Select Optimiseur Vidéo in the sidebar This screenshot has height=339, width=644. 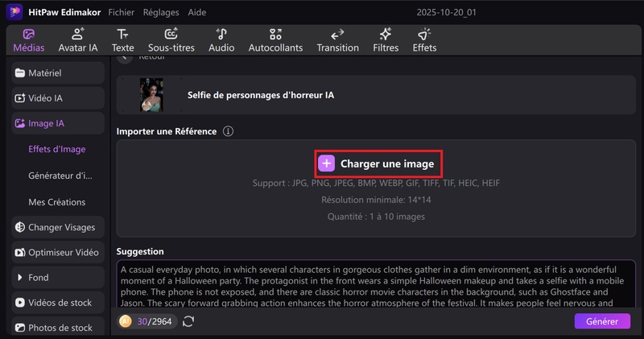[58, 252]
